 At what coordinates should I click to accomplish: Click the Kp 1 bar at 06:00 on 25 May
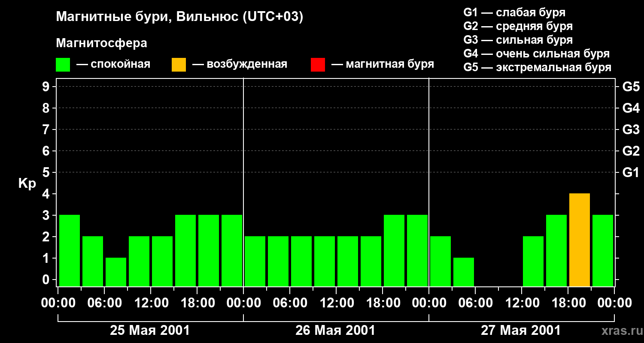pos(116,272)
